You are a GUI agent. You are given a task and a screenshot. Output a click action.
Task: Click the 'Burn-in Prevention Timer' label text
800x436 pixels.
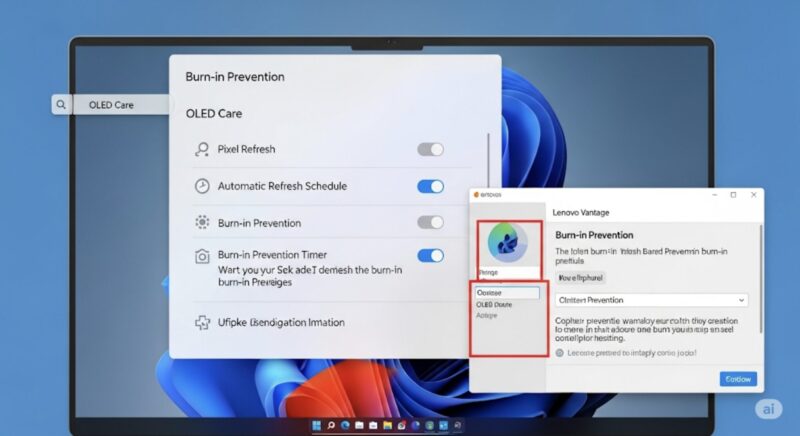[x=272, y=254]
